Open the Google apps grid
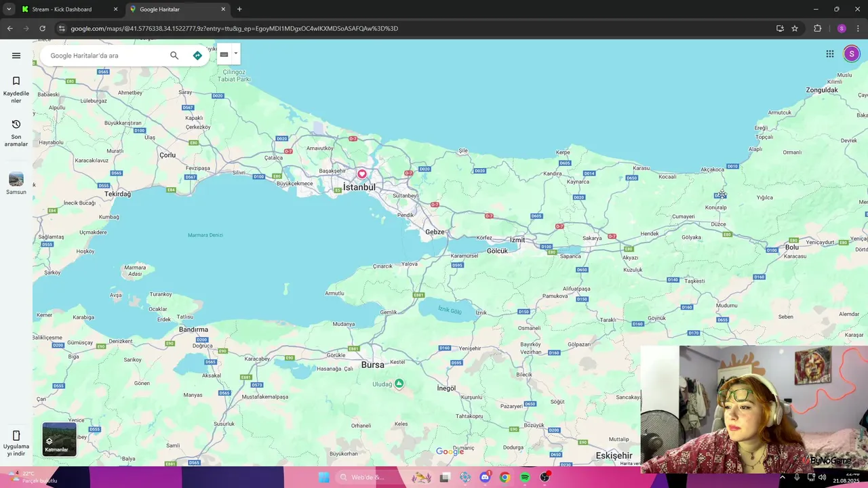Image resolution: width=868 pixels, height=488 pixels. pos(830,54)
